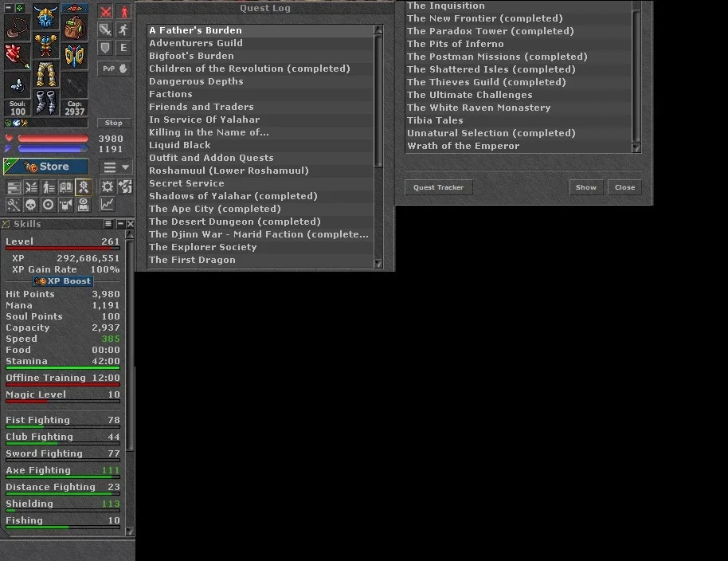Screen dimensions: 728x561
Task: Select the ornate shield slot
Action: pos(74,57)
